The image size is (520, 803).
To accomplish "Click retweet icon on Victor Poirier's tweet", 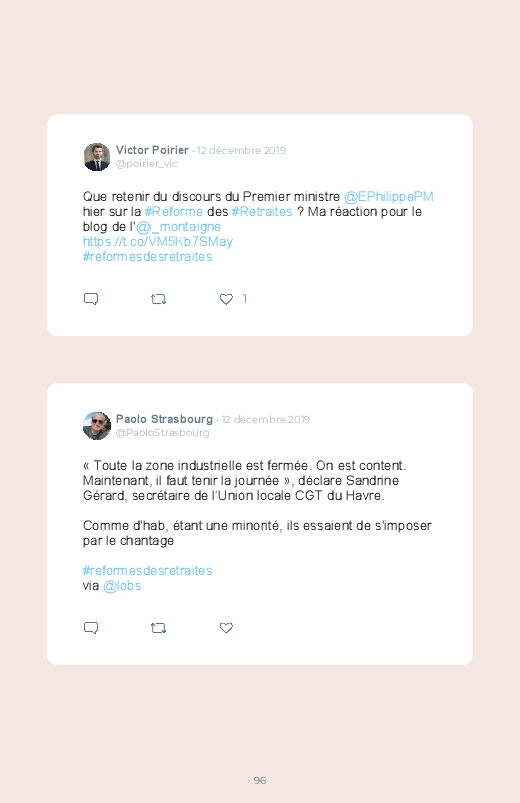I will (158, 299).
